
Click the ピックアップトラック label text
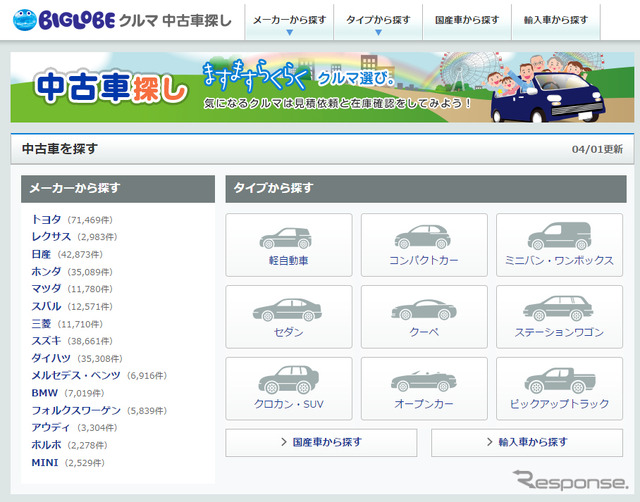point(559,404)
